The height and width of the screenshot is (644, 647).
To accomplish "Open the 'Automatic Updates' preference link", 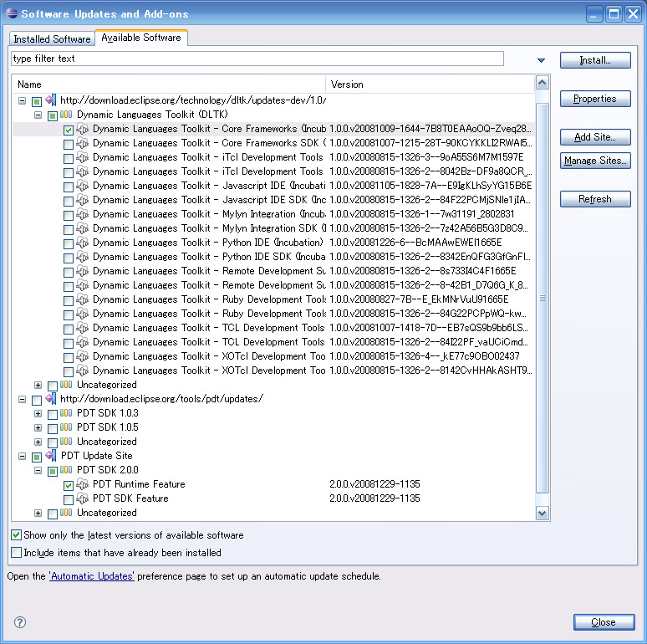I will [92, 576].
